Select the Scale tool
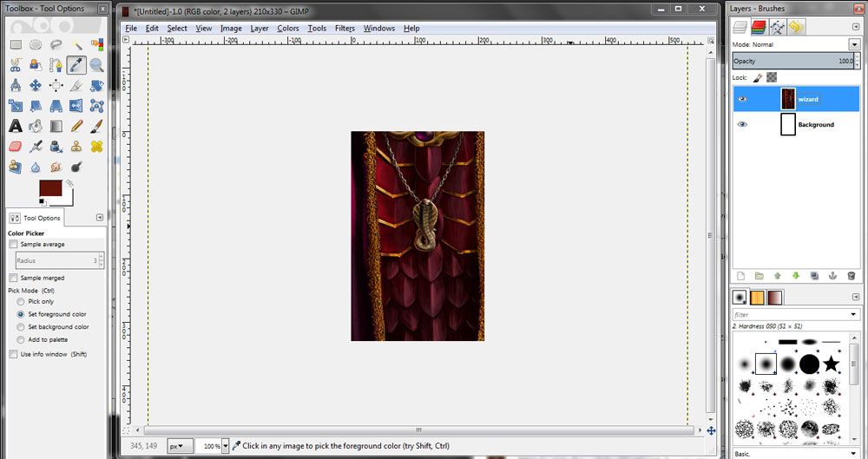The height and width of the screenshot is (459, 868). pyautogui.click(x=16, y=105)
